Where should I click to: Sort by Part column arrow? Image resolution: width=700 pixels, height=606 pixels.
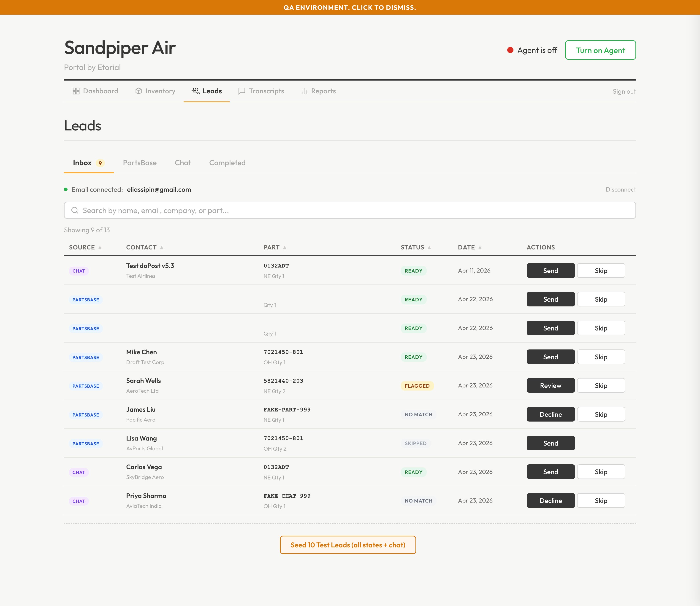285,248
